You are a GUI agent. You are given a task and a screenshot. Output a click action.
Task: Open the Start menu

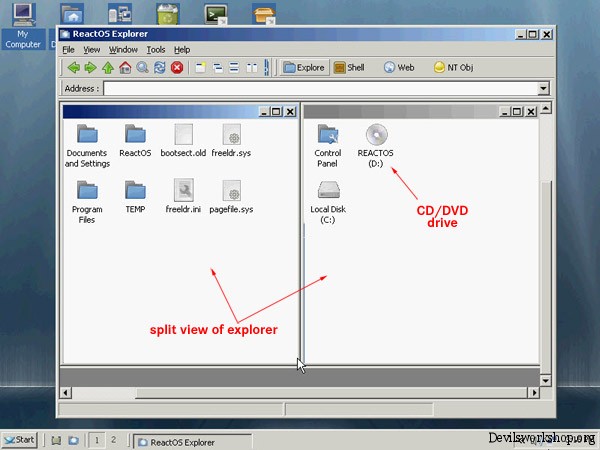pyautogui.click(x=19, y=440)
